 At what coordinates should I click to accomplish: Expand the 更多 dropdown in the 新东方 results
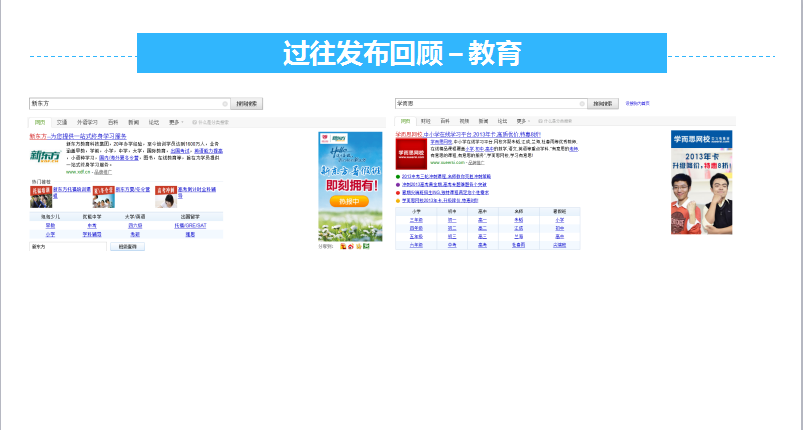tap(176, 122)
